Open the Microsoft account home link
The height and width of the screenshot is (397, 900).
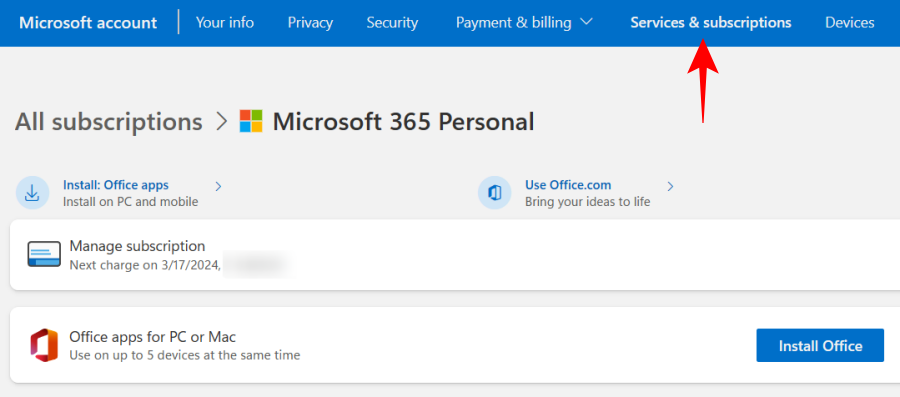pos(88,23)
